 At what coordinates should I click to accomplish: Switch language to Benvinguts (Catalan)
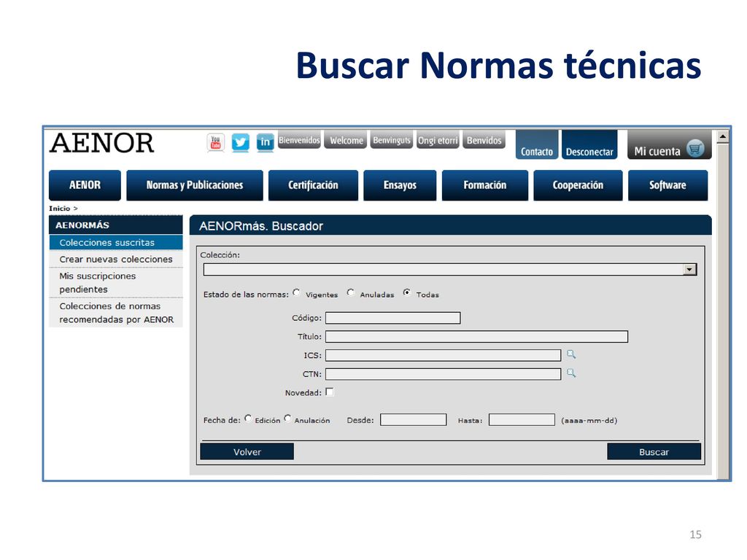pyautogui.click(x=392, y=140)
